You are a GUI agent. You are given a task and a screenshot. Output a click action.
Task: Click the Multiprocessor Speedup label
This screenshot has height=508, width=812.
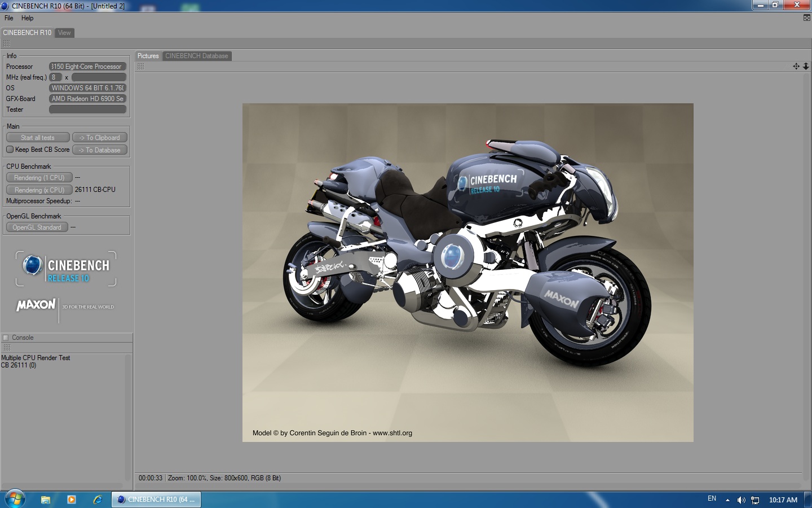pos(39,202)
